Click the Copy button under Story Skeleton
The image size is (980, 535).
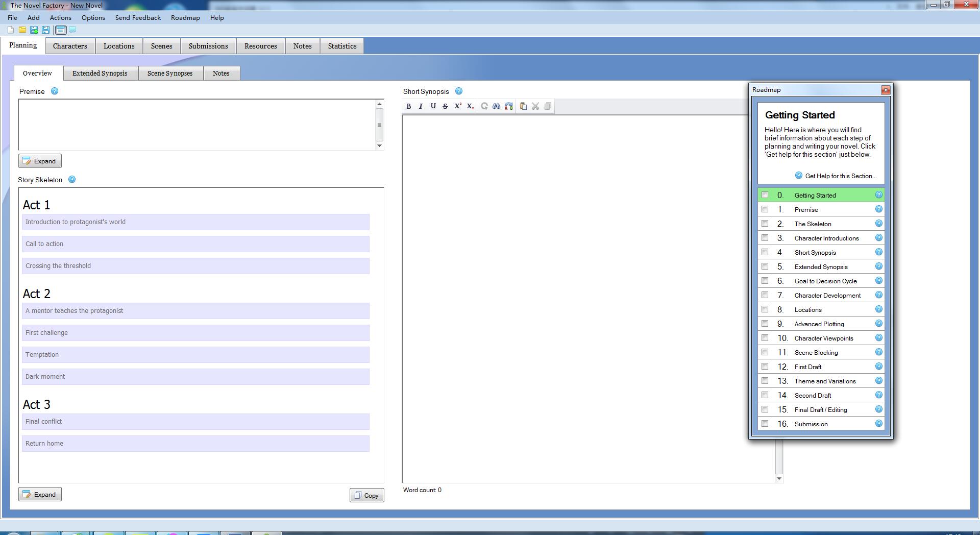pos(366,495)
